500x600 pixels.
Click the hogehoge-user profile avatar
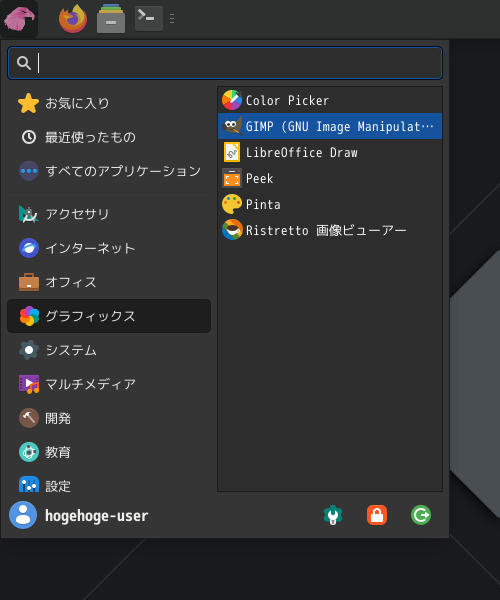point(23,515)
